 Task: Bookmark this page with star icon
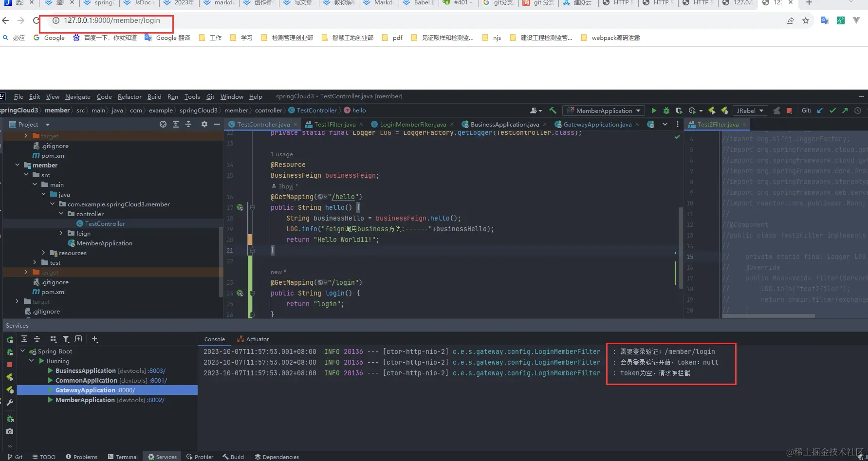coord(806,20)
